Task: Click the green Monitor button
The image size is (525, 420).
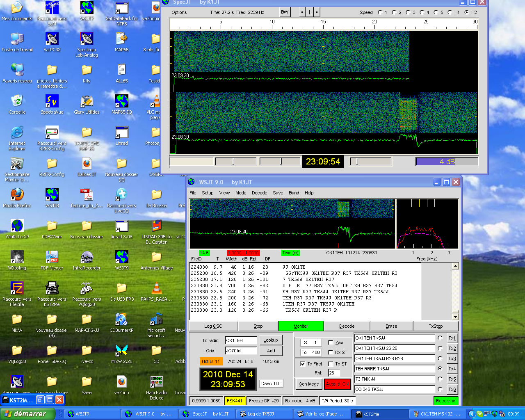Action: pyautogui.click(x=301, y=326)
